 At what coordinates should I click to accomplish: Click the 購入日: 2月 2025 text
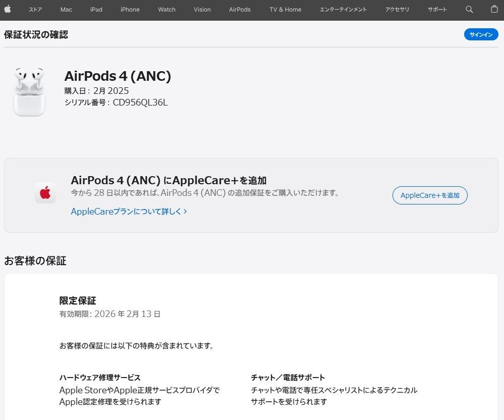[x=96, y=91]
